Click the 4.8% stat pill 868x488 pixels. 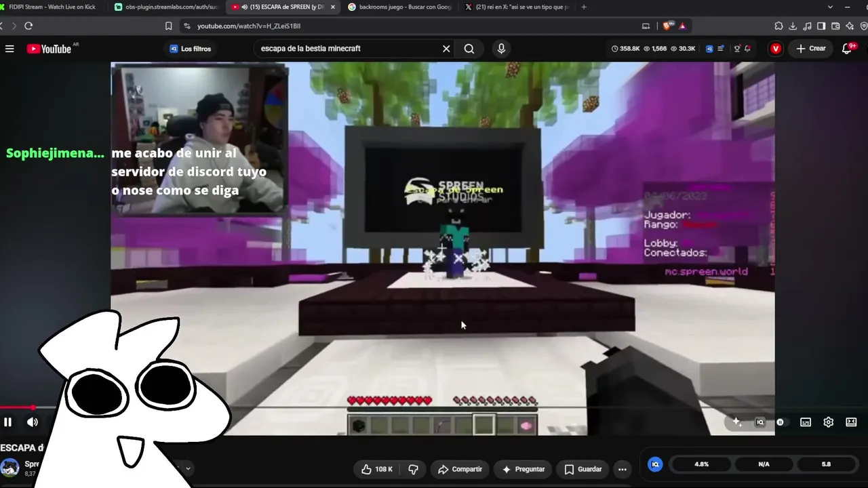coord(701,464)
